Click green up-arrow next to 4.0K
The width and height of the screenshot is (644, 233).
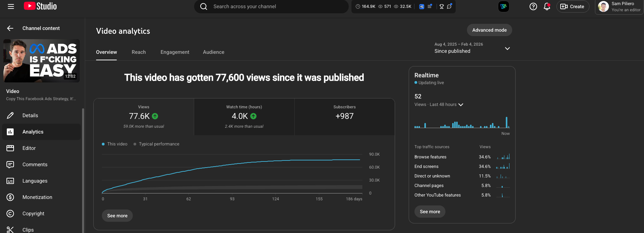(x=253, y=116)
